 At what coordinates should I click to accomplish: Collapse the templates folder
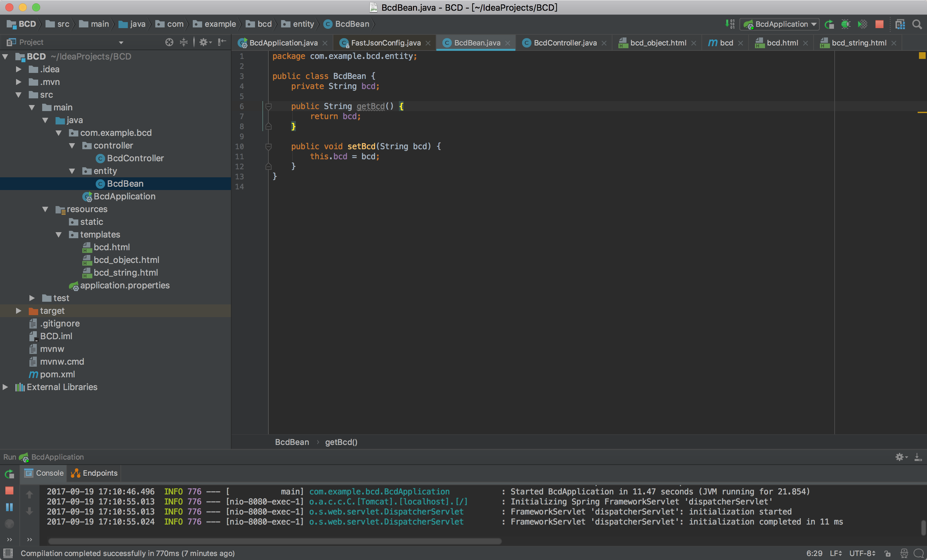click(59, 235)
